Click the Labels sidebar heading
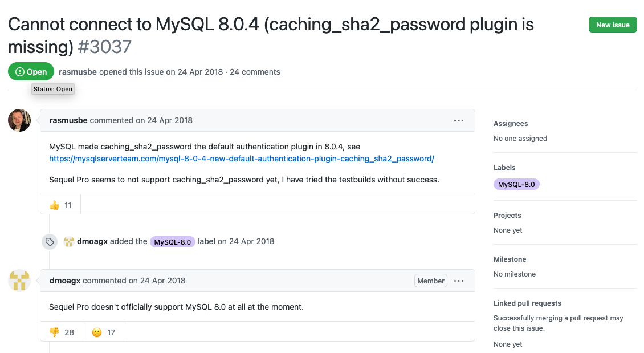This screenshot has height=353, width=644. 504,167
